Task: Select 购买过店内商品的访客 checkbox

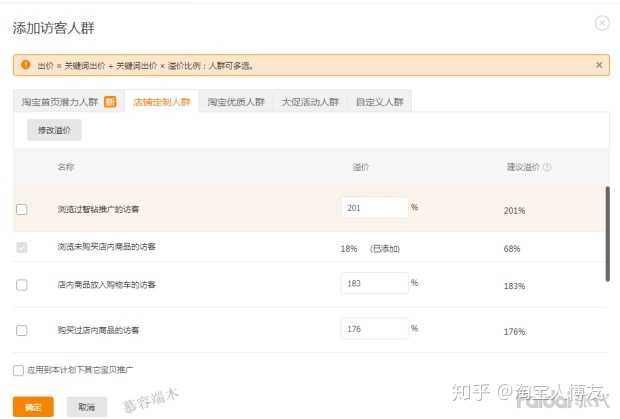Action: click(22, 329)
